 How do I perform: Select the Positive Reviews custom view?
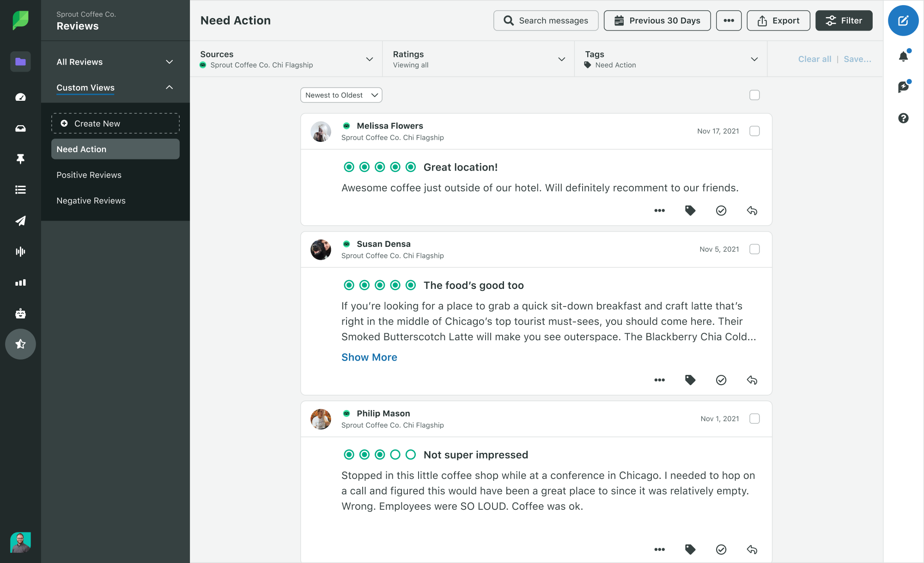click(x=88, y=174)
